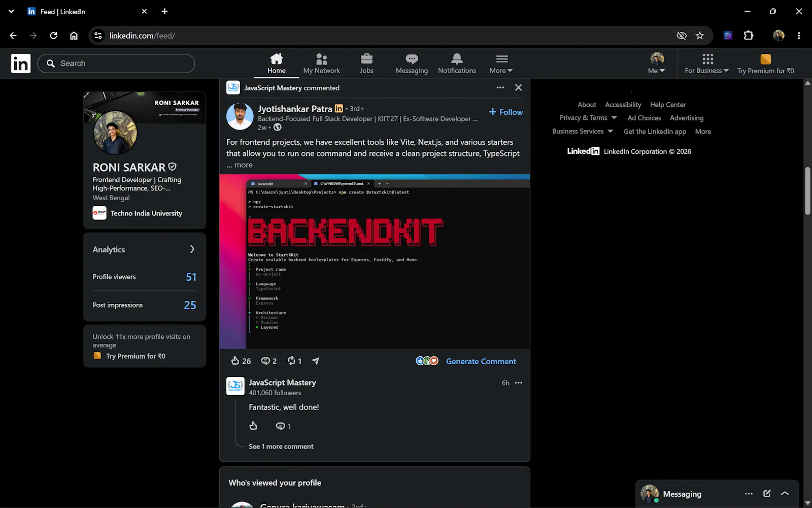Open the Jobs section

(x=366, y=64)
